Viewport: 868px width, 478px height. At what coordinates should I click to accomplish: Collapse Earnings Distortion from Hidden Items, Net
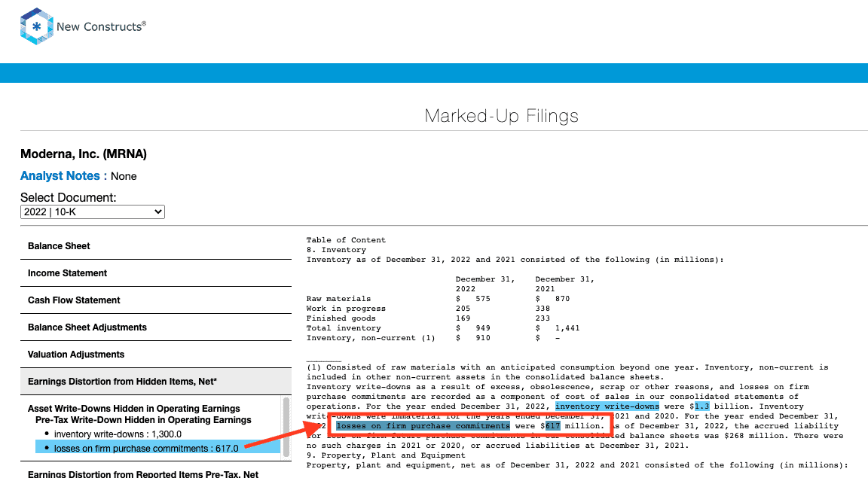coord(155,382)
